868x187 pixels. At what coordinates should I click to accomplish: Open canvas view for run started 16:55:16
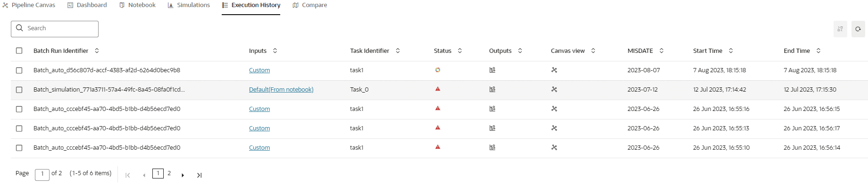click(554, 109)
